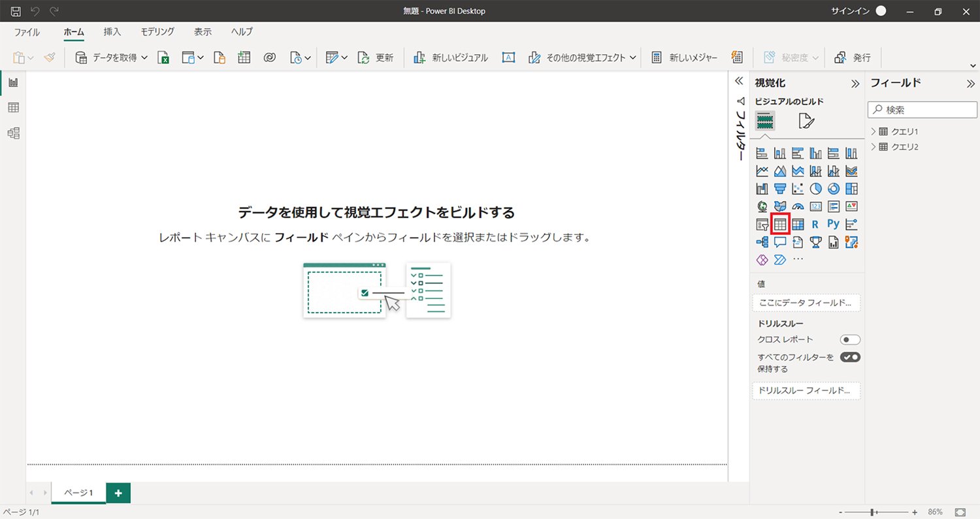Image resolution: width=980 pixels, height=519 pixels.
Task: Open the recent sources clock dropdown
Action: pyautogui.click(x=302, y=57)
